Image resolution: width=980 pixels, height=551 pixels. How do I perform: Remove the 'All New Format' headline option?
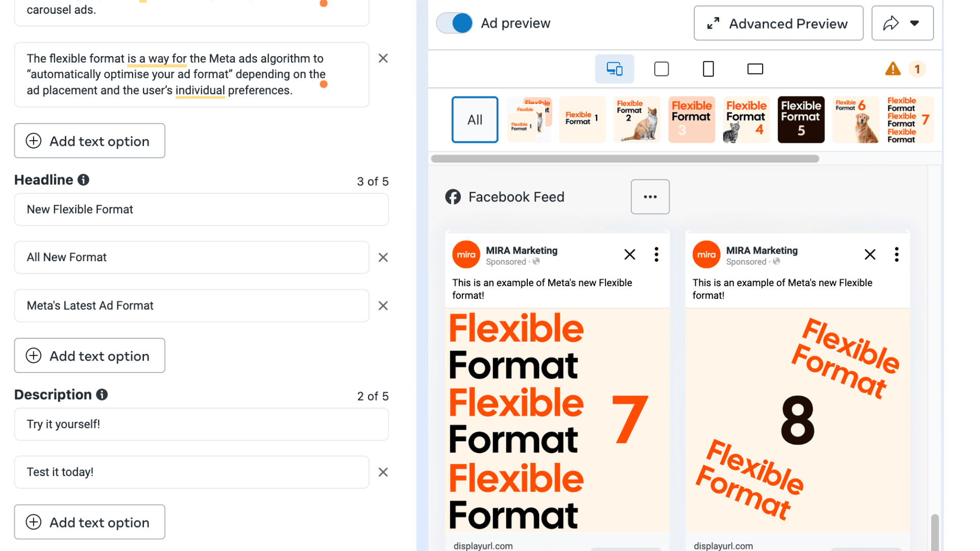pos(383,258)
